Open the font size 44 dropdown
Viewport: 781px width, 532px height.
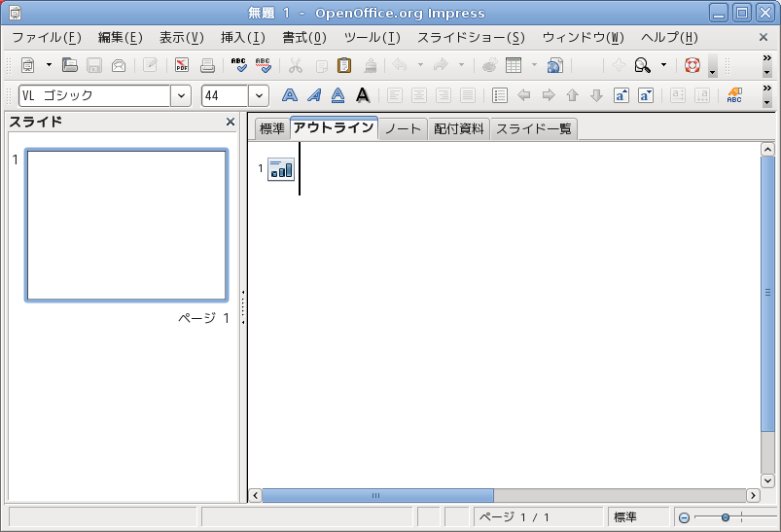tap(259, 96)
